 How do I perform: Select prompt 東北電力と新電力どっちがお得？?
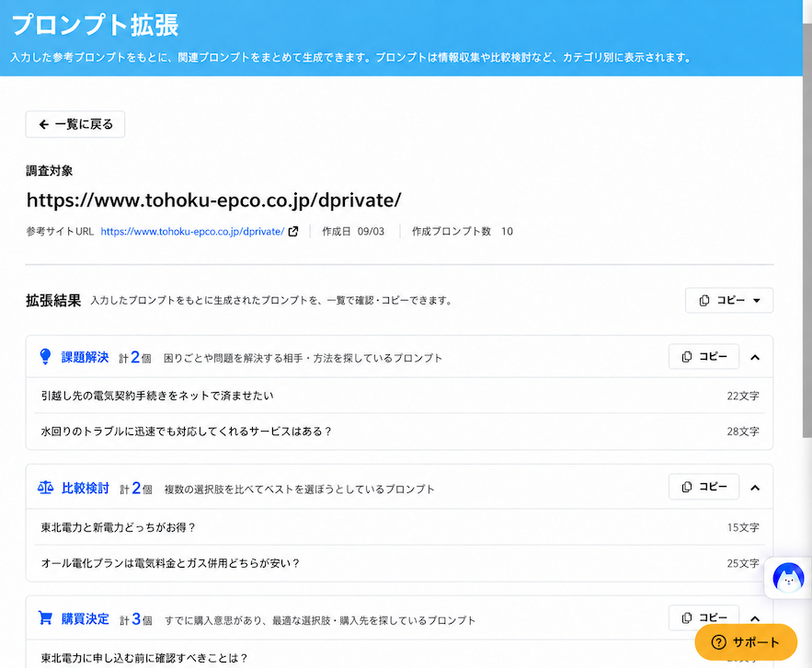399,527
